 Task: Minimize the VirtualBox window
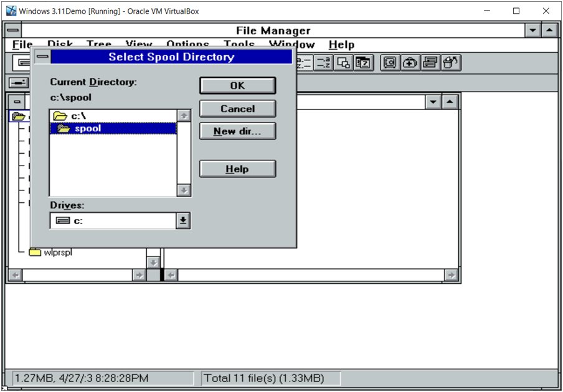click(487, 11)
